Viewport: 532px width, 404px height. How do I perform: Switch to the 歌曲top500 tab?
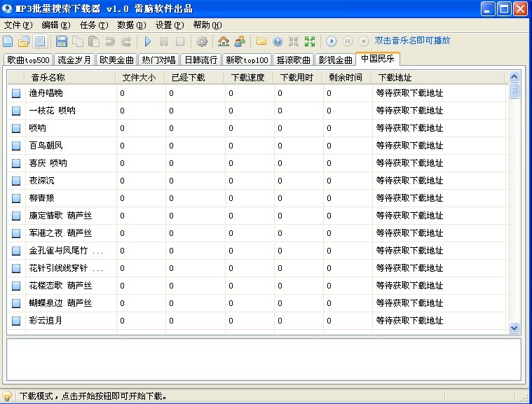point(29,60)
